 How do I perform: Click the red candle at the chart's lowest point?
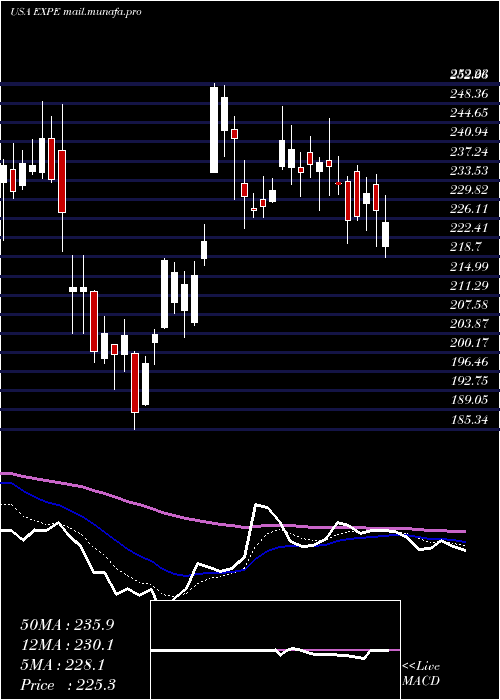[x=135, y=383]
